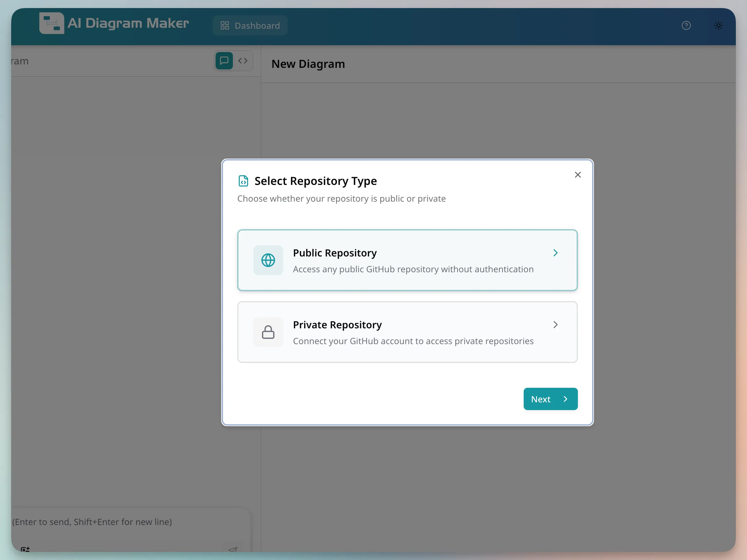Expand the Public Repository option via its chevron
This screenshot has width=747, height=560.
[x=556, y=253]
